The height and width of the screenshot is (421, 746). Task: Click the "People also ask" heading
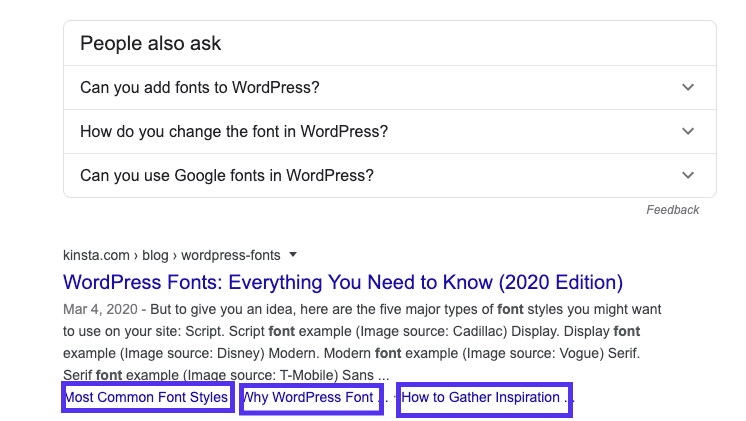click(x=151, y=43)
